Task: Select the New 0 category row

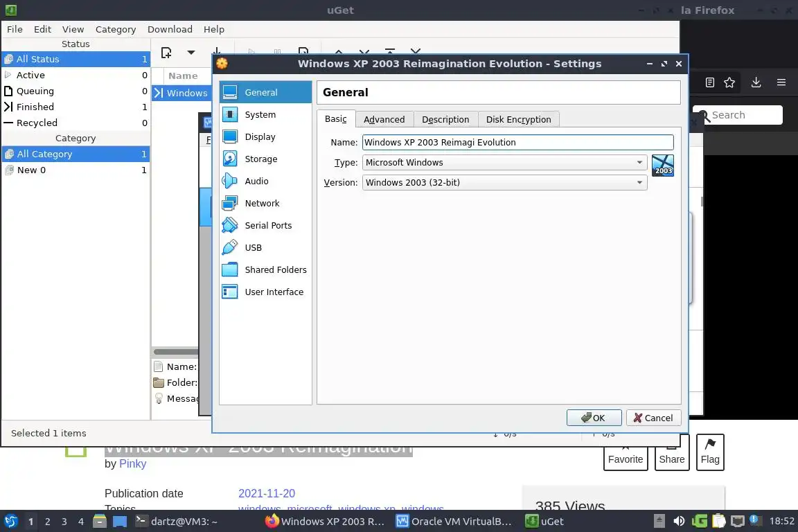Action: pyautogui.click(x=76, y=170)
